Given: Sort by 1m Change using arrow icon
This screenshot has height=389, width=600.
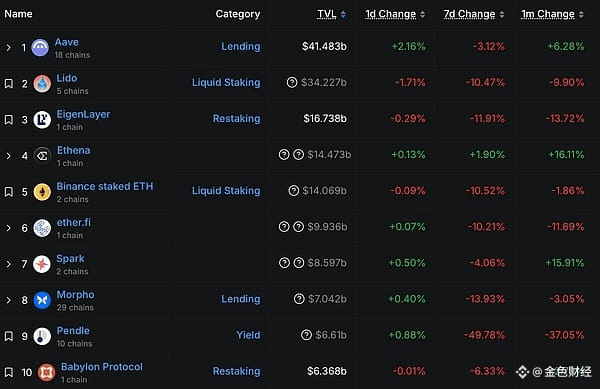Looking at the screenshot, I should point(581,15).
